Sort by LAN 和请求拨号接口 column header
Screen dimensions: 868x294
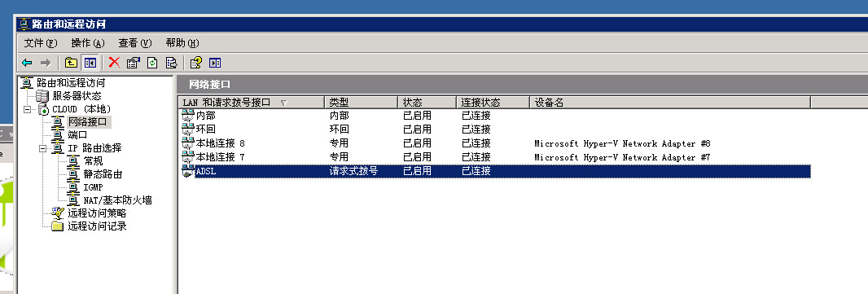point(252,103)
